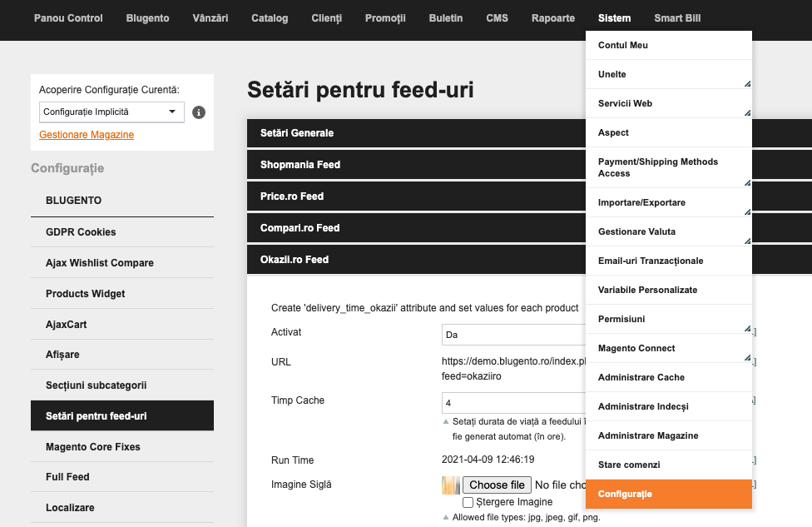
Task: Select Stare comenzi menu entry
Action: (669, 465)
